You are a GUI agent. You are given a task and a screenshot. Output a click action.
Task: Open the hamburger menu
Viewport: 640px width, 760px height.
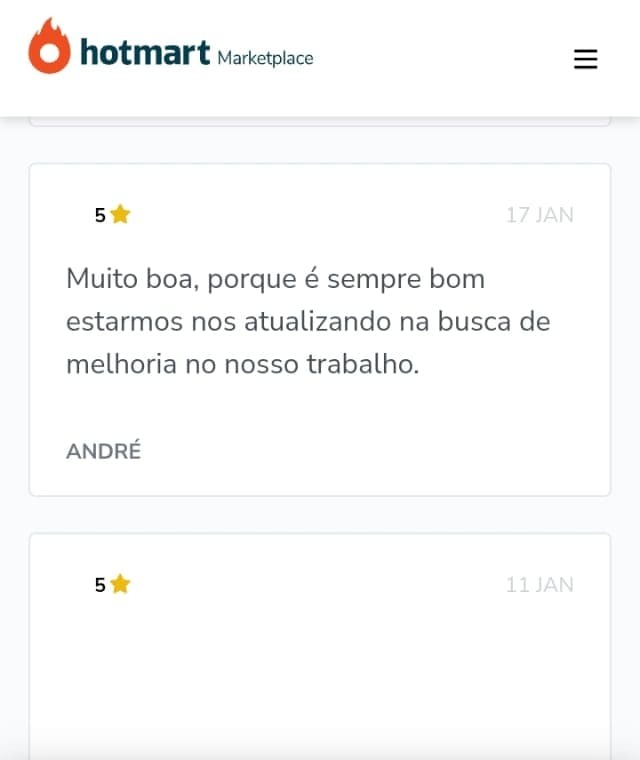[585, 59]
